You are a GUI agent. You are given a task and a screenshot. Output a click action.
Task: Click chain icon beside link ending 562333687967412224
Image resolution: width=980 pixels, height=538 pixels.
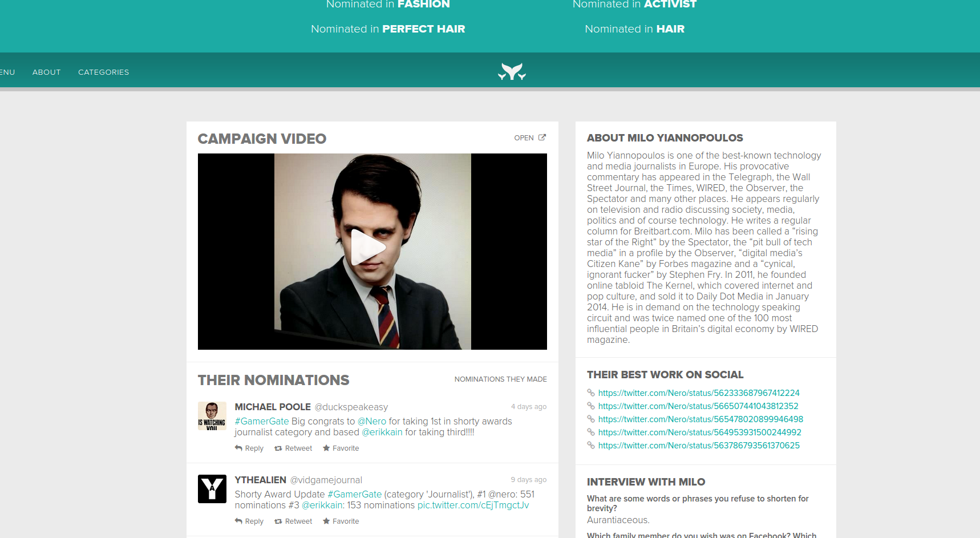591,393
